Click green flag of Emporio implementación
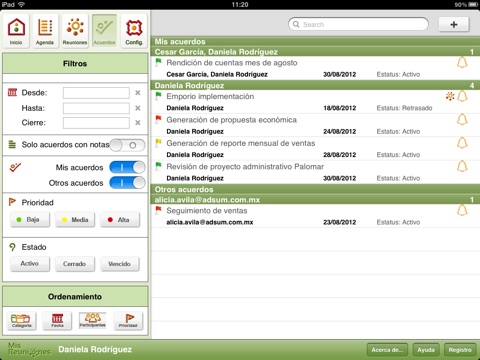The image size is (480, 360). click(x=158, y=95)
